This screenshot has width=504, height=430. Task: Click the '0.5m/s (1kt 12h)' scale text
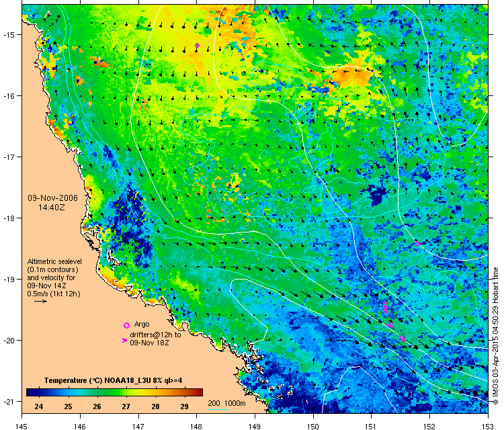(x=54, y=294)
